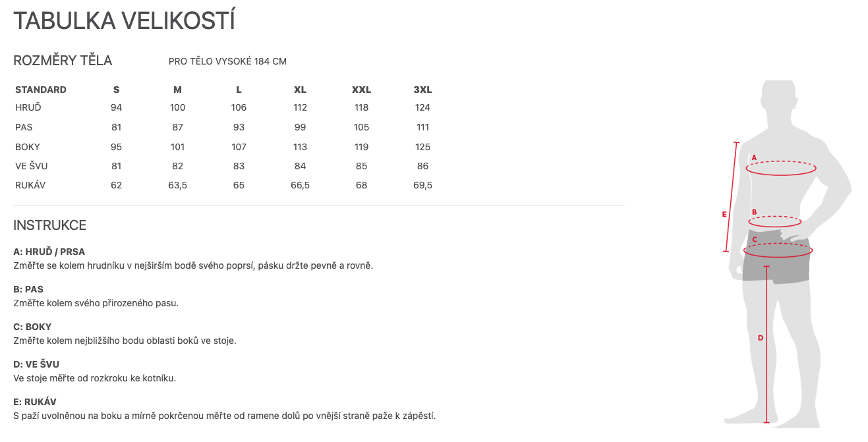Image resolution: width=868 pixels, height=442 pixels.
Task: Click the INSTRUKCE section heading
Action: (50, 225)
